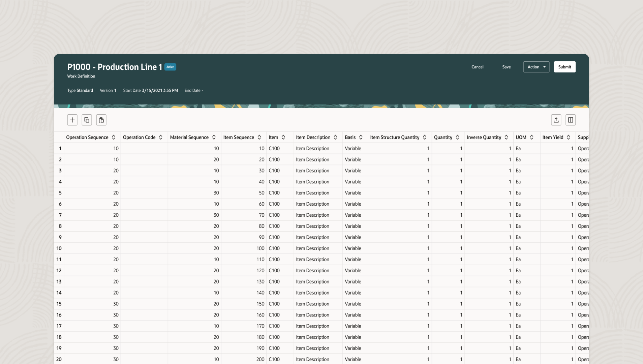Sort by Item Yield column

(569, 138)
